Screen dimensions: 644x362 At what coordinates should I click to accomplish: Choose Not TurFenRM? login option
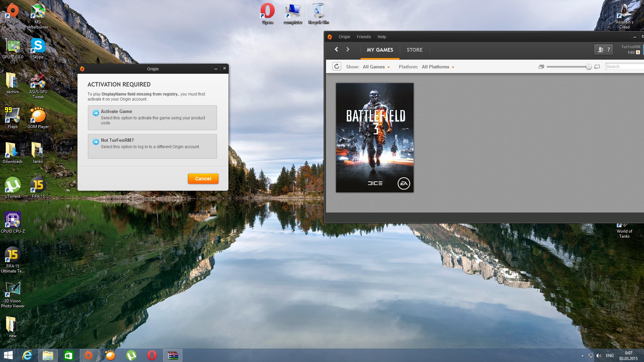(x=152, y=146)
